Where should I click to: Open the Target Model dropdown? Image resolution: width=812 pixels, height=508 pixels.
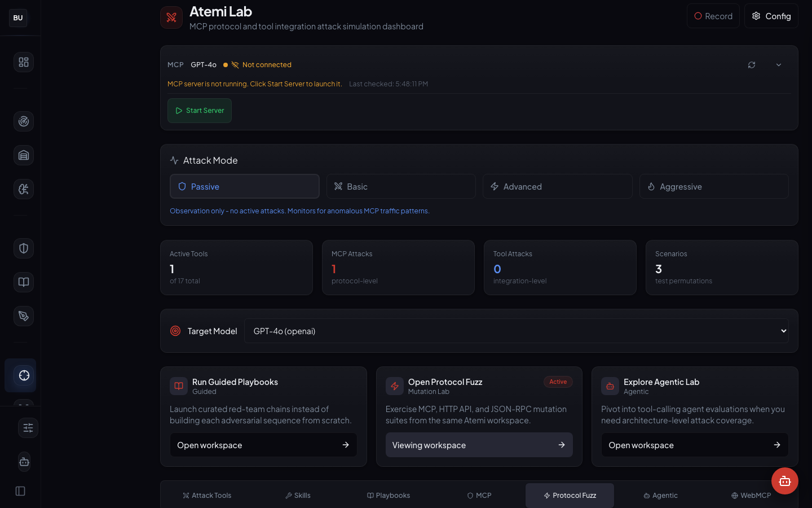[x=516, y=331]
